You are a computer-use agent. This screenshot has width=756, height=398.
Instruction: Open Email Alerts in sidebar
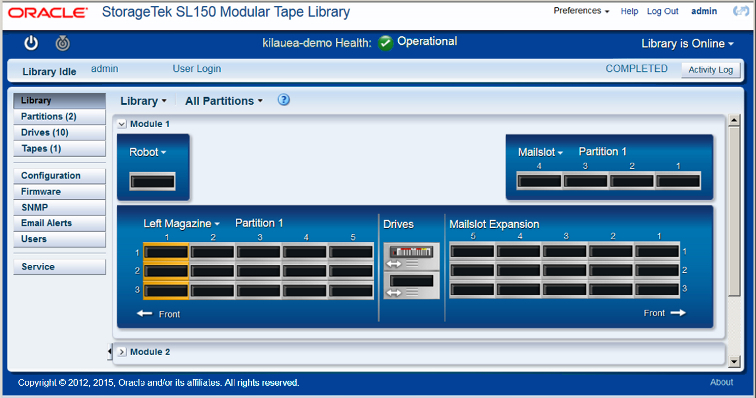[x=59, y=223]
